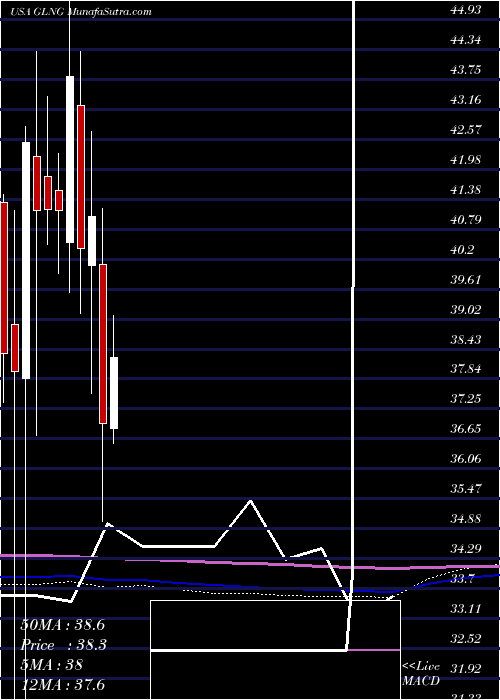Click the '<<Live MACD' label

click(421, 674)
